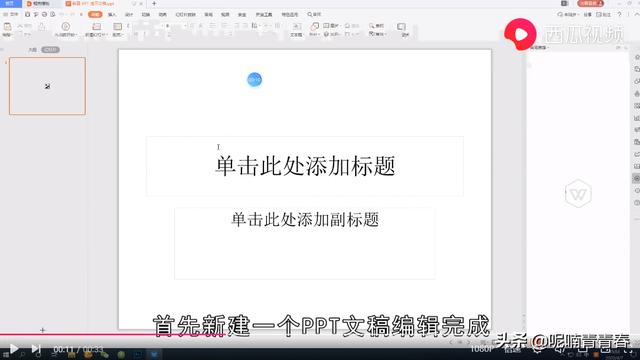The height and width of the screenshot is (360, 640).
Task: Click the Share button
Action: (x=587, y=14)
